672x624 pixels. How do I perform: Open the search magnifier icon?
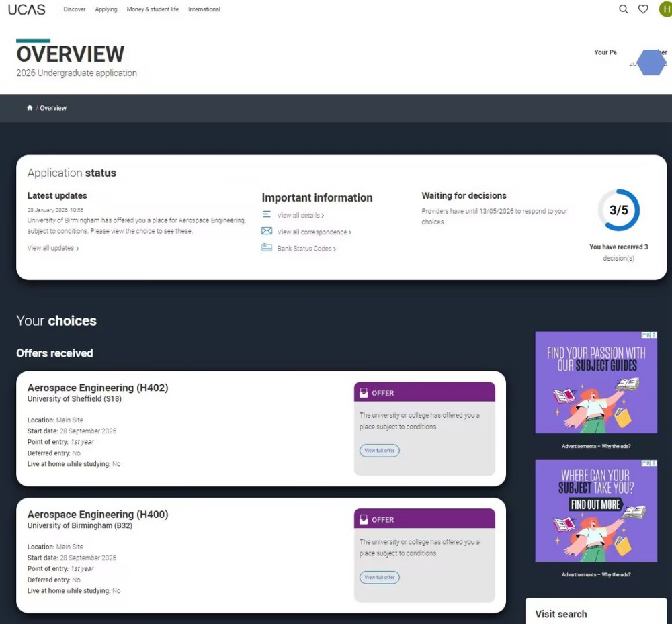click(624, 9)
